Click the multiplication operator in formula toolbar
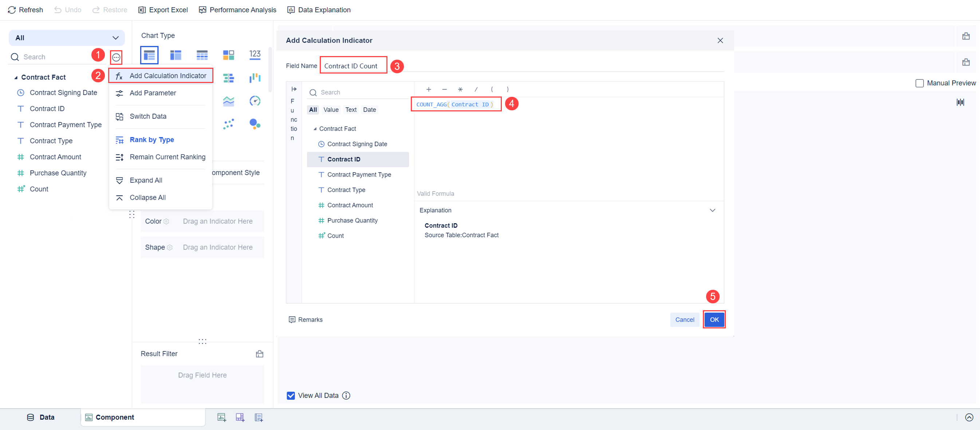The width and height of the screenshot is (980, 430). point(460,89)
